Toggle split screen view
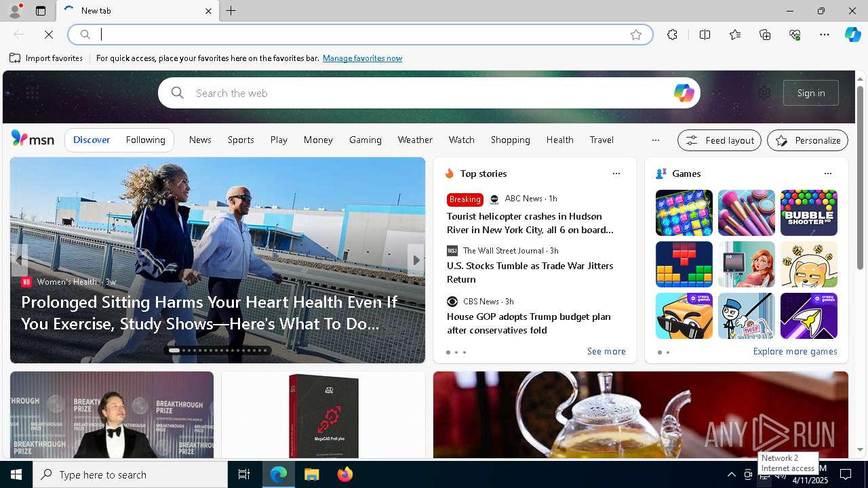This screenshot has width=868, height=488. [x=705, y=35]
